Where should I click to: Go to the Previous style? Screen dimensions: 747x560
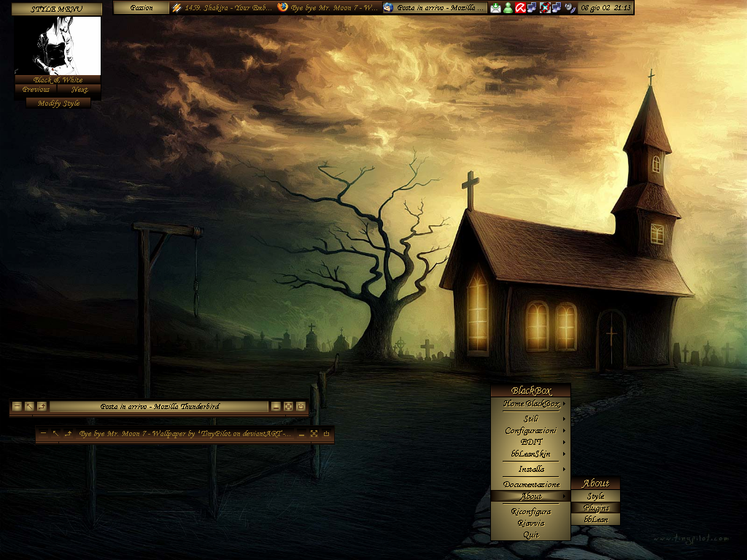(x=36, y=90)
